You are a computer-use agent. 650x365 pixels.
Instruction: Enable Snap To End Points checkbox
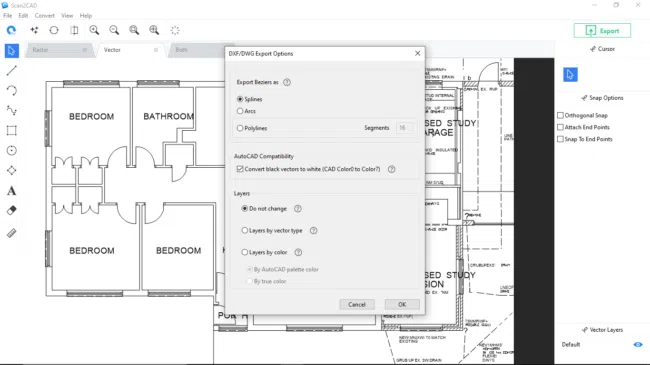(560, 139)
